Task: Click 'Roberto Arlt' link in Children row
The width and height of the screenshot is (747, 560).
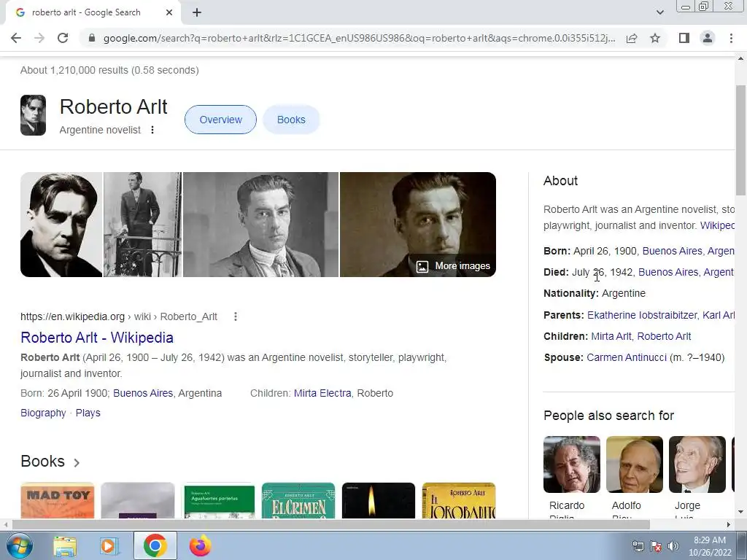Action: coord(664,336)
